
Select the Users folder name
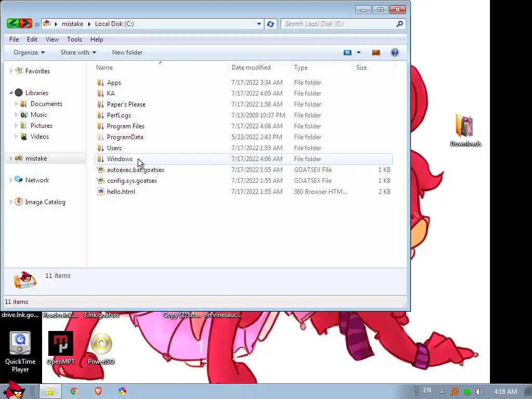(x=114, y=148)
